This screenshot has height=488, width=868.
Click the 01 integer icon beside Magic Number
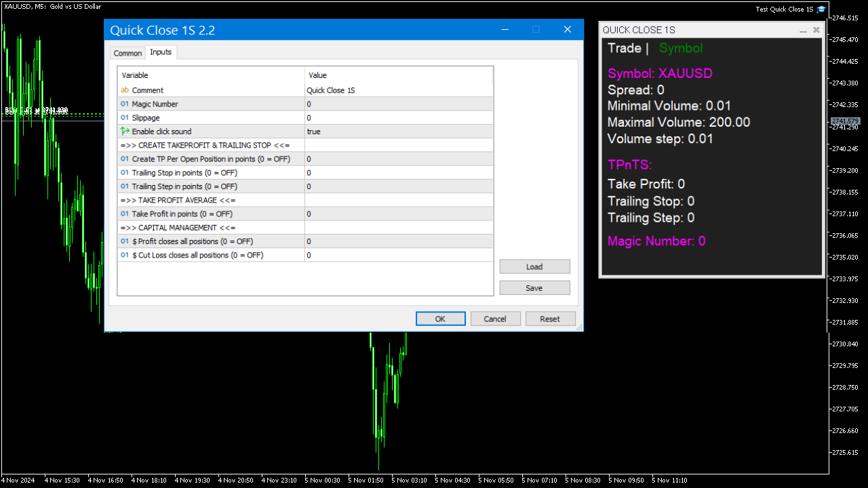(x=125, y=104)
